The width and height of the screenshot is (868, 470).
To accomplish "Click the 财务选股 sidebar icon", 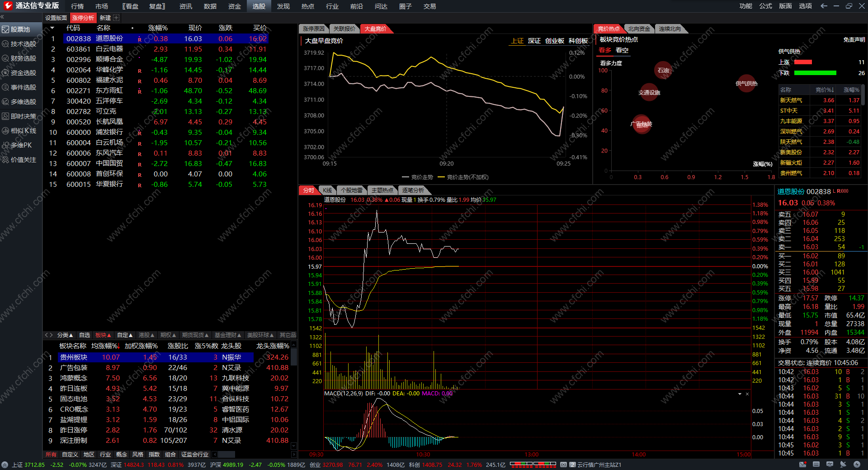I will pyautogui.click(x=5, y=58).
